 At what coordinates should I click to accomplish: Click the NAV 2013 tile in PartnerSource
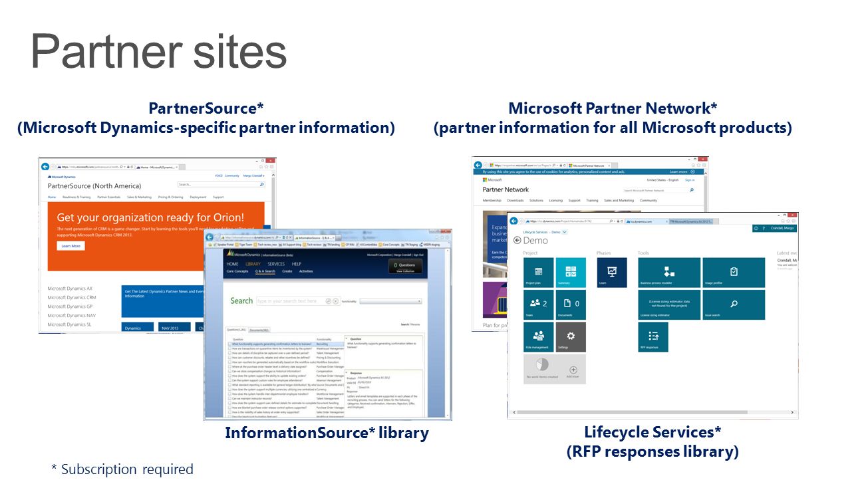click(175, 327)
